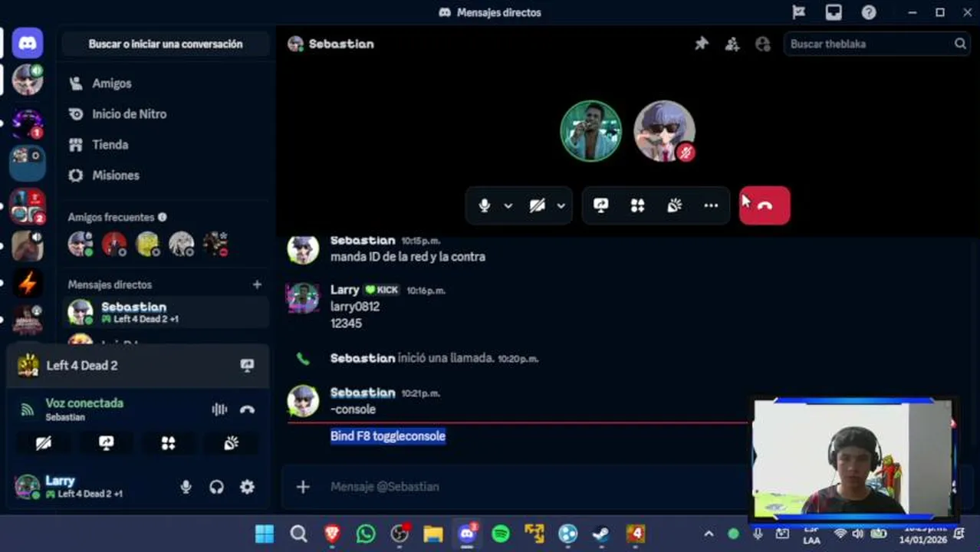Open Left 4 Dead 2 activity panel
The image size is (980, 552).
pos(138,366)
